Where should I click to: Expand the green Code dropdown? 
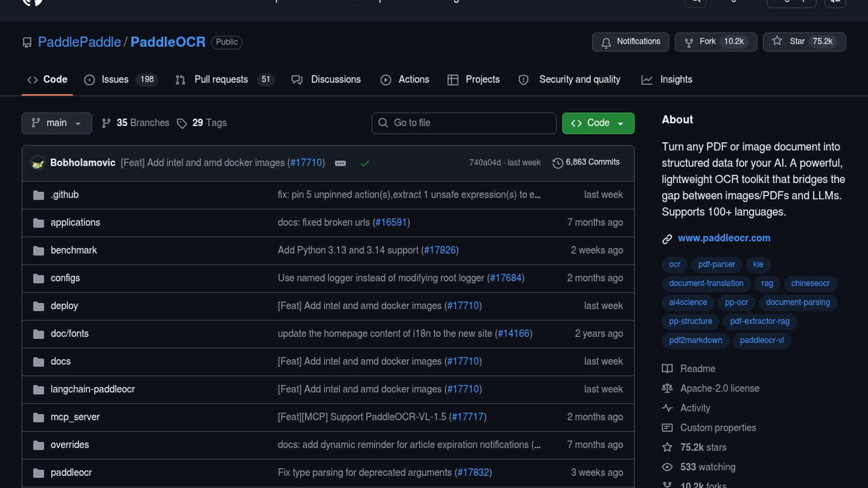pos(598,123)
